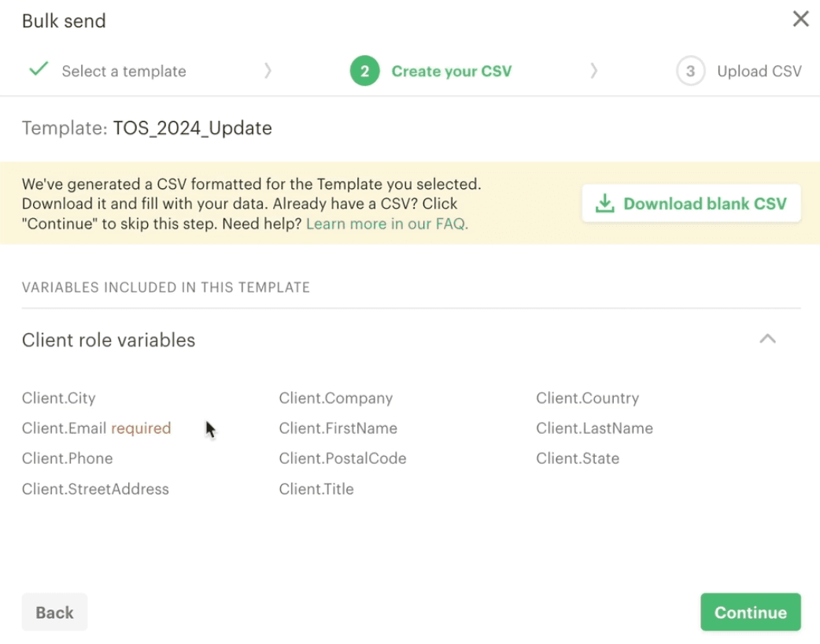
Task: Click the Client.Email variable
Action: coord(65,428)
